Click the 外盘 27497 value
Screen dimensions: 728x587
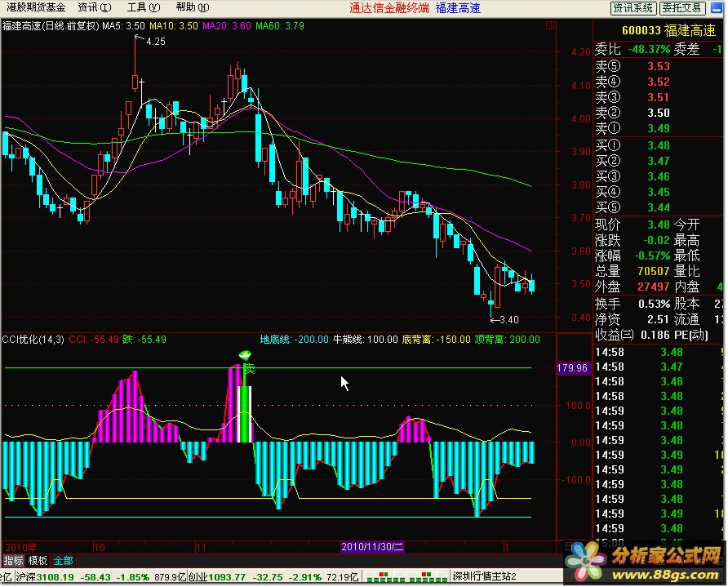pyautogui.click(x=653, y=287)
